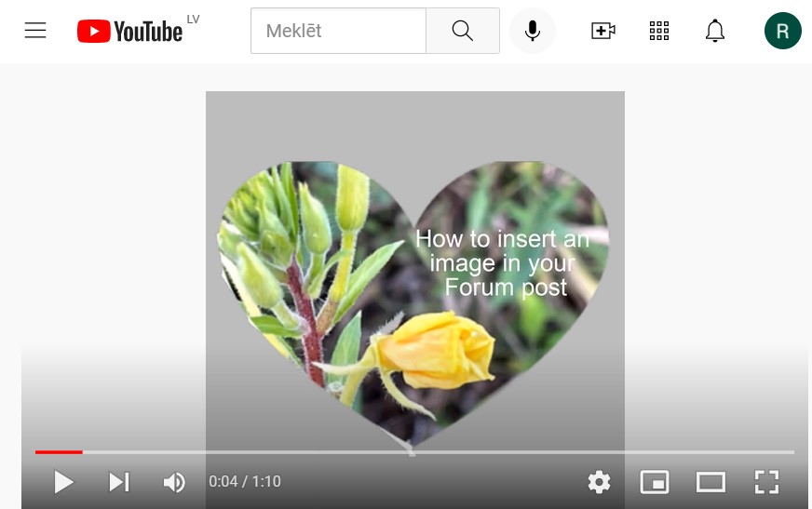812x509 pixels.
Task: Play the video
Action: pos(63,482)
